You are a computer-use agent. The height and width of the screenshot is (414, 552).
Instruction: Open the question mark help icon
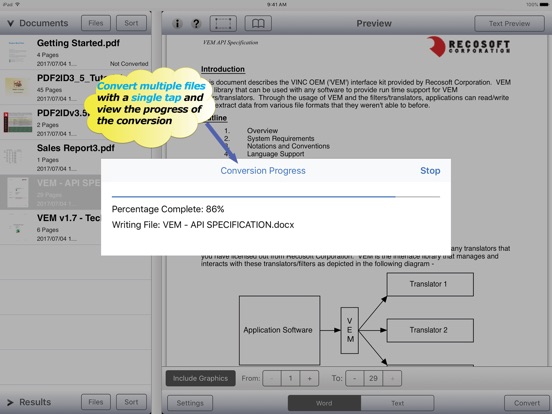click(x=196, y=24)
